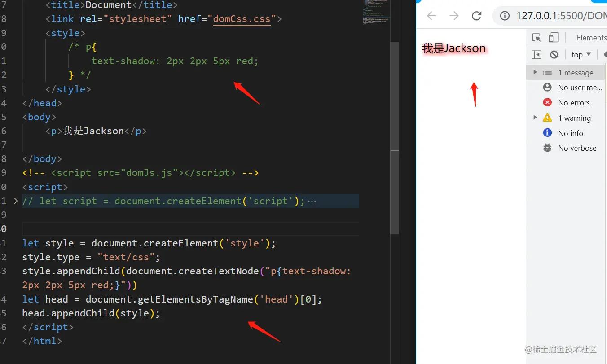The height and width of the screenshot is (364, 607).
Task: Select the No errors filter row
Action: 567,103
